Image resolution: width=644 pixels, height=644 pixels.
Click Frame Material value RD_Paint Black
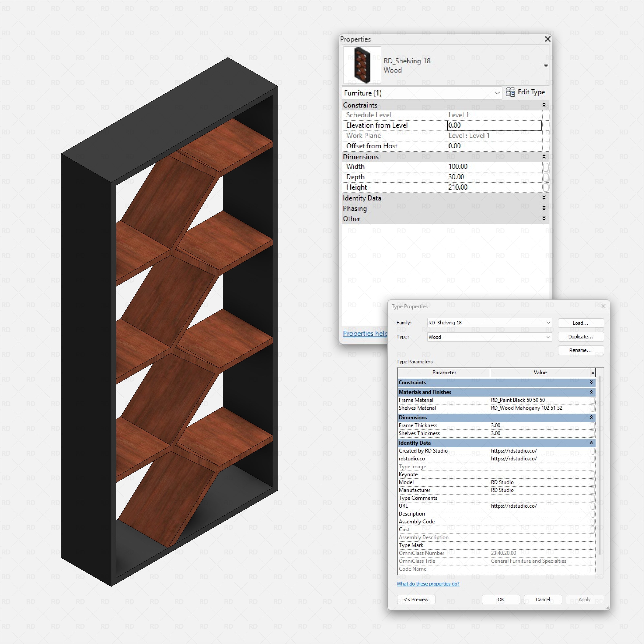[540, 400]
